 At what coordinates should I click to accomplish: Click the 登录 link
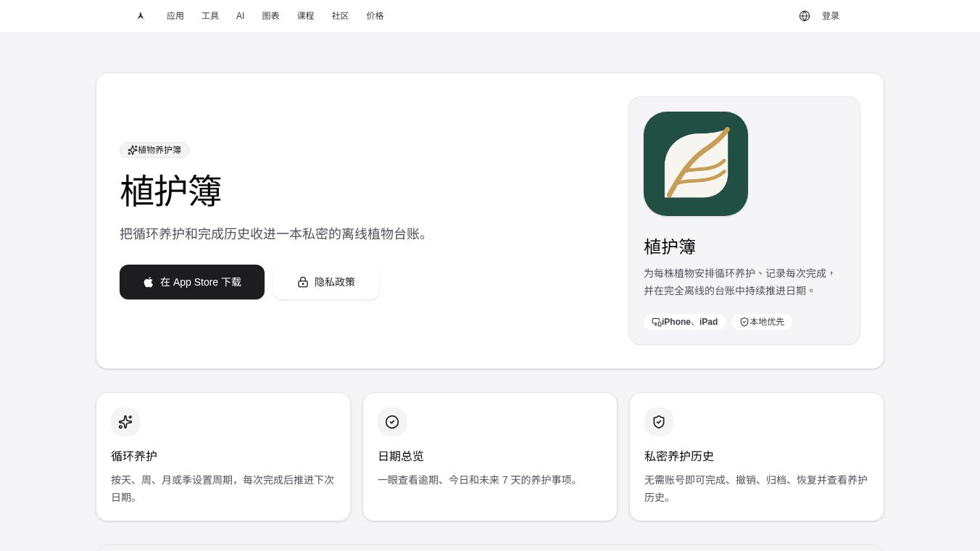coord(831,16)
